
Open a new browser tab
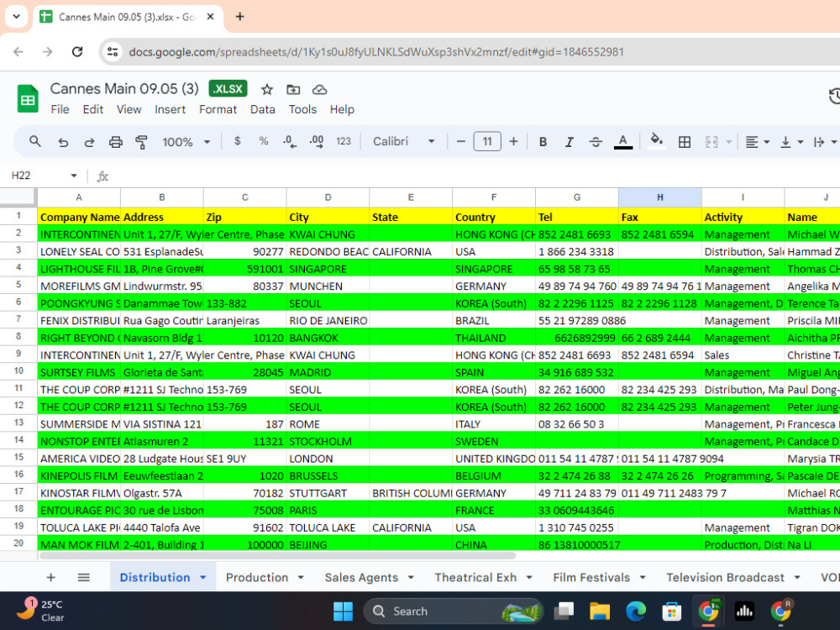pyautogui.click(x=240, y=17)
